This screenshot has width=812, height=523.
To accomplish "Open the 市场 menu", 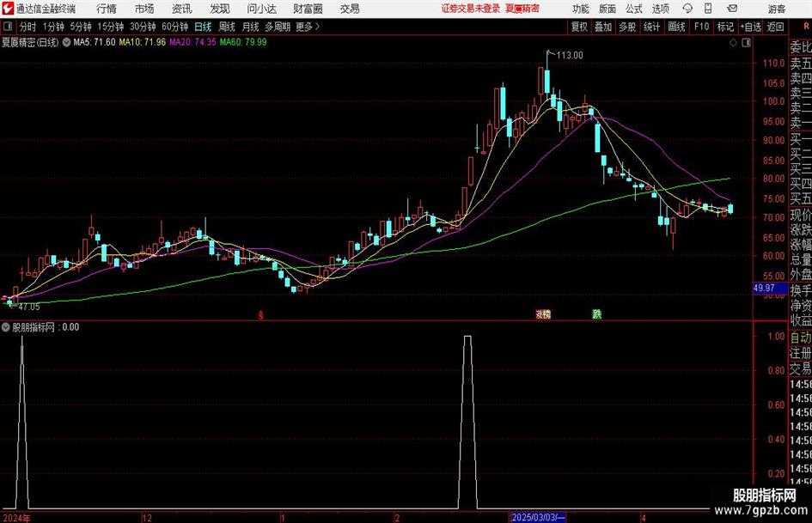I will point(144,9).
